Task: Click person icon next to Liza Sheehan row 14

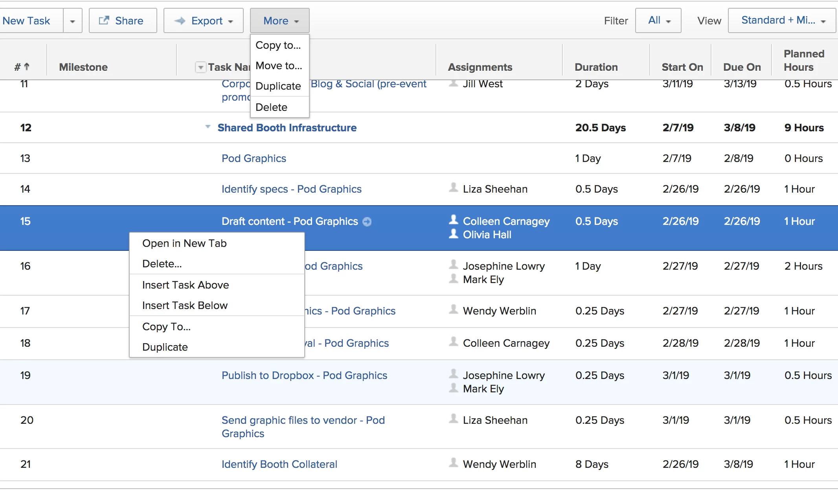Action: (x=454, y=188)
